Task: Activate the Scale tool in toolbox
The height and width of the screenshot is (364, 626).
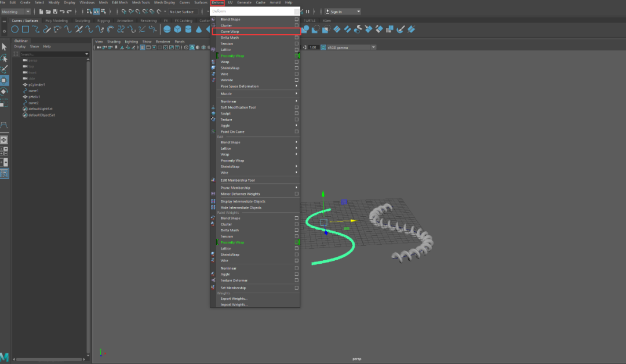Action: (4, 103)
